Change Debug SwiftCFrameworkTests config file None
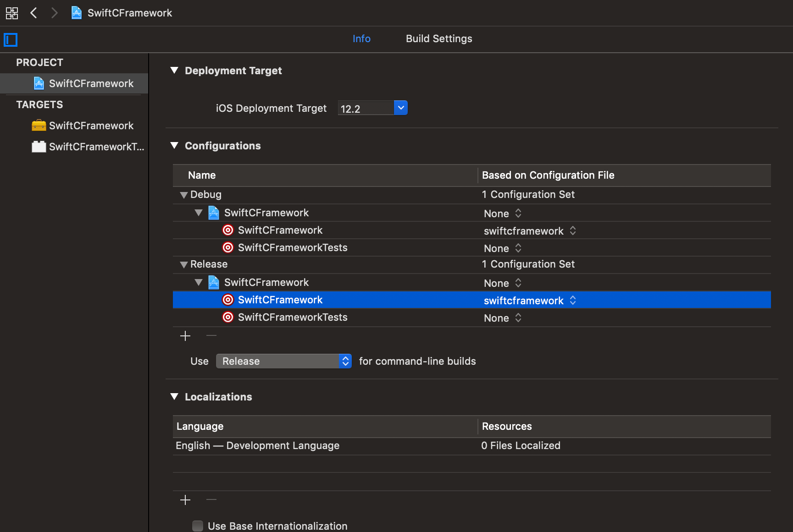The image size is (793, 532). [x=503, y=248]
